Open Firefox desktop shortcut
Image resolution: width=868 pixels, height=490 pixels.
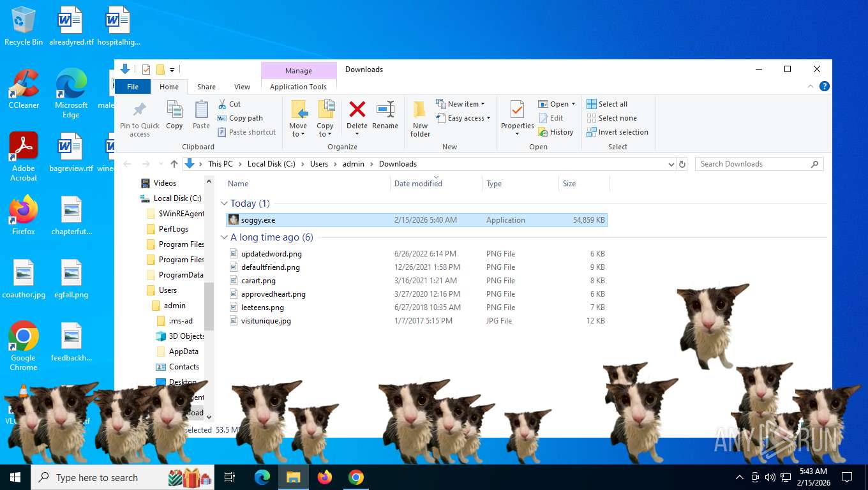click(x=24, y=216)
